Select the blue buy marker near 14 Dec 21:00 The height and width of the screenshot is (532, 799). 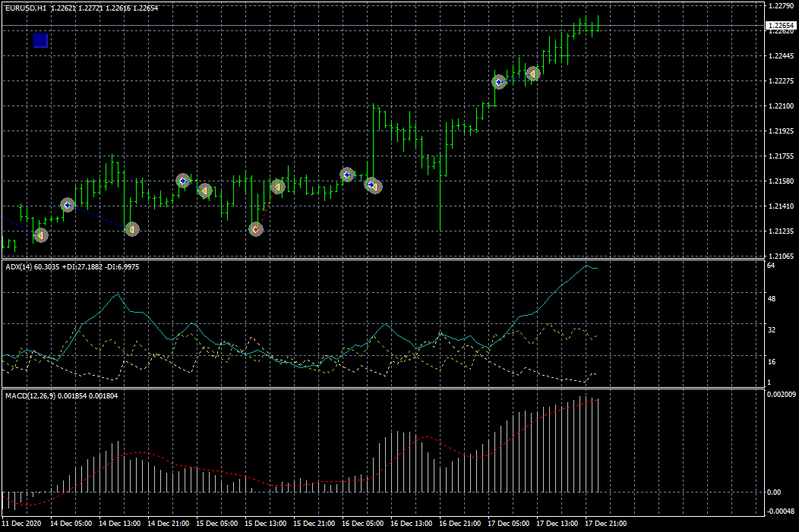(183, 181)
